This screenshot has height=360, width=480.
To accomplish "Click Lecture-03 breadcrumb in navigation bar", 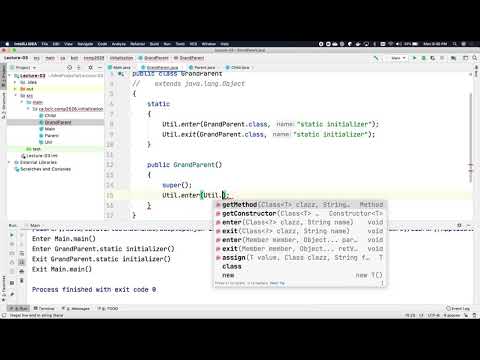I will pyautogui.click(x=16, y=58).
